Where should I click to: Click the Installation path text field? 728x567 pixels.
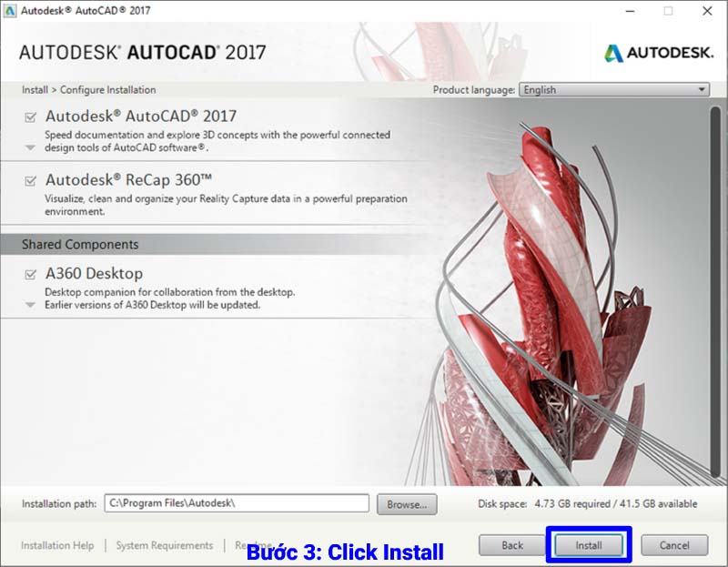tap(237, 503)
